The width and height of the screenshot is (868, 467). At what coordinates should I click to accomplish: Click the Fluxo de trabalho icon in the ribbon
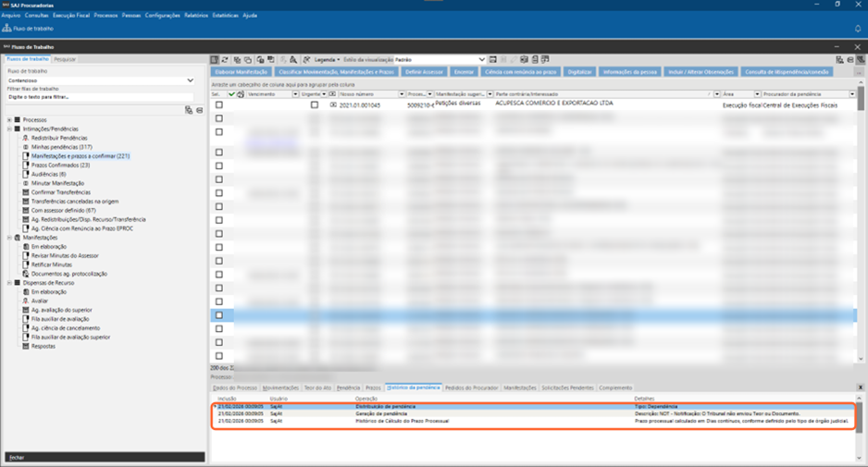pos(6,29)
